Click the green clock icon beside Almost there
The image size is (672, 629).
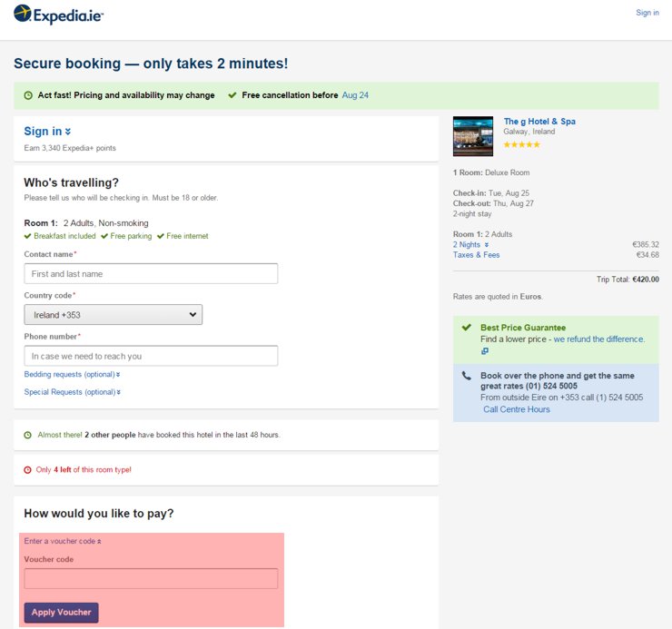tap(27, 435)
